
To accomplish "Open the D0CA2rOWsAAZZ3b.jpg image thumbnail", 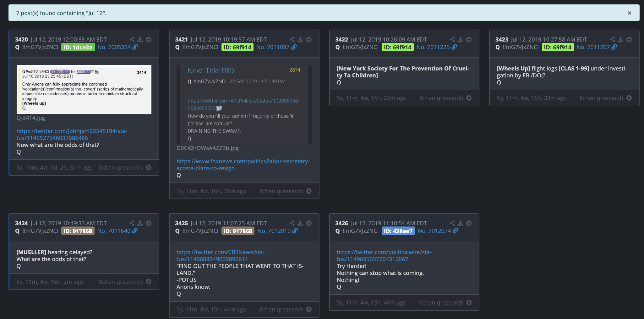I will (x=244, y=104).
